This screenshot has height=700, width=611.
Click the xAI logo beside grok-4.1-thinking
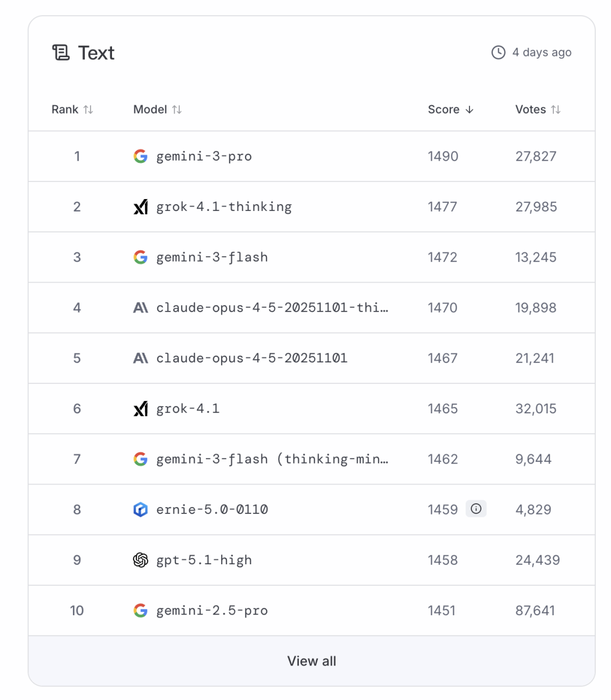(x=140, y=207)
